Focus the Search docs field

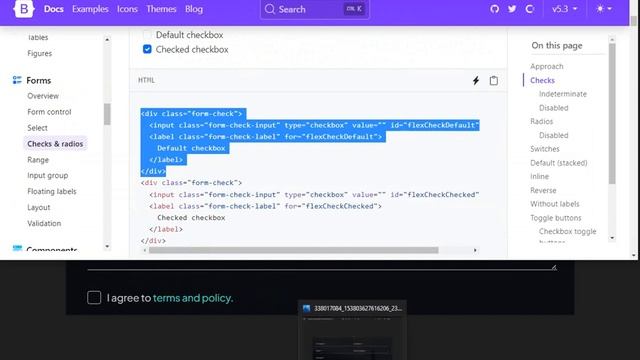(315, 9)
